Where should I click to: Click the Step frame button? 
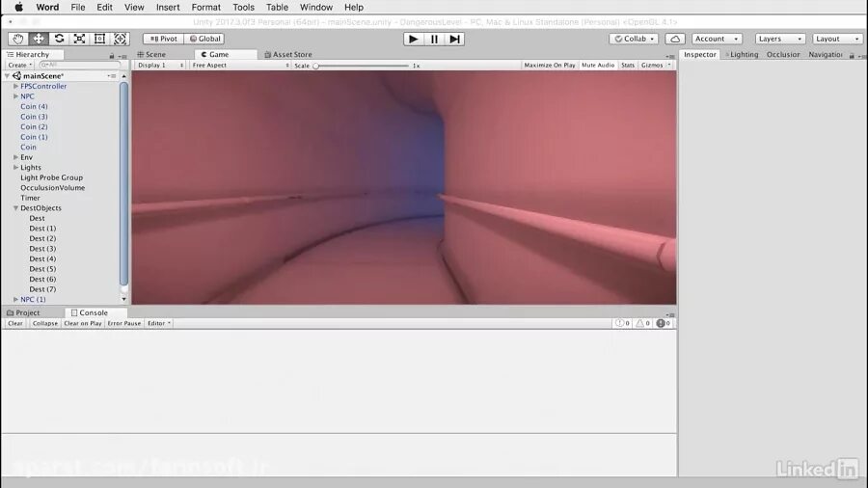[454, 40]
